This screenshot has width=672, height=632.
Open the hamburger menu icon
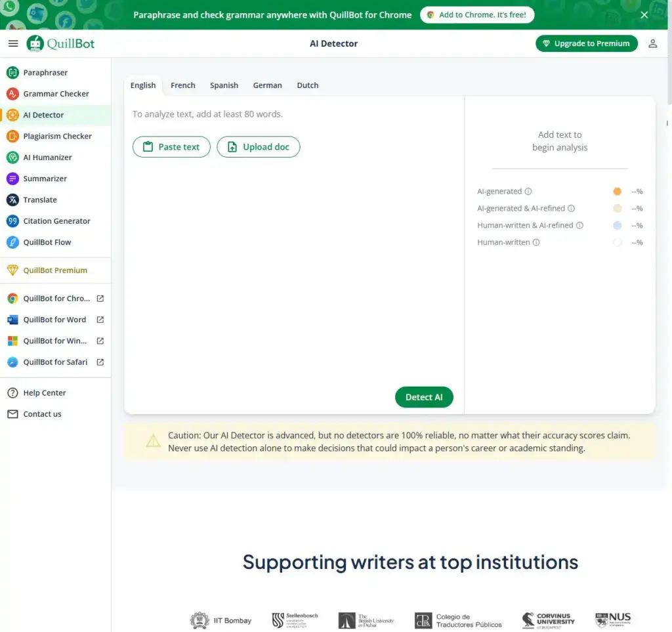(x=13, y=43)
